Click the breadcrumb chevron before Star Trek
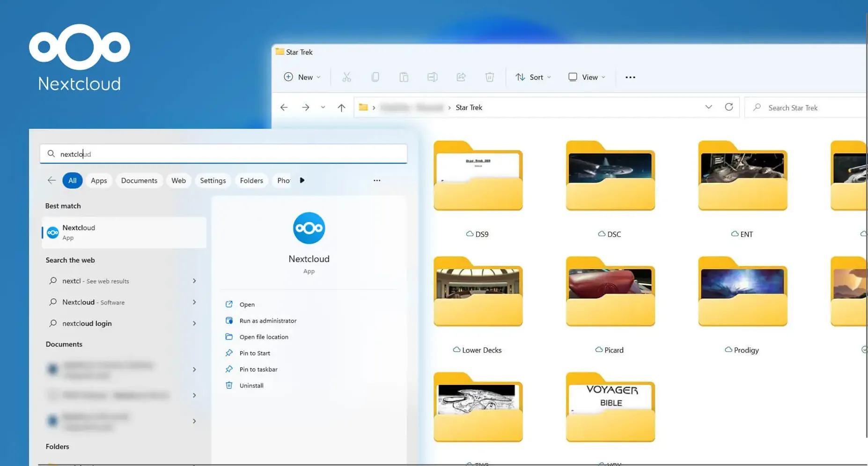 (x=449, y=108)
